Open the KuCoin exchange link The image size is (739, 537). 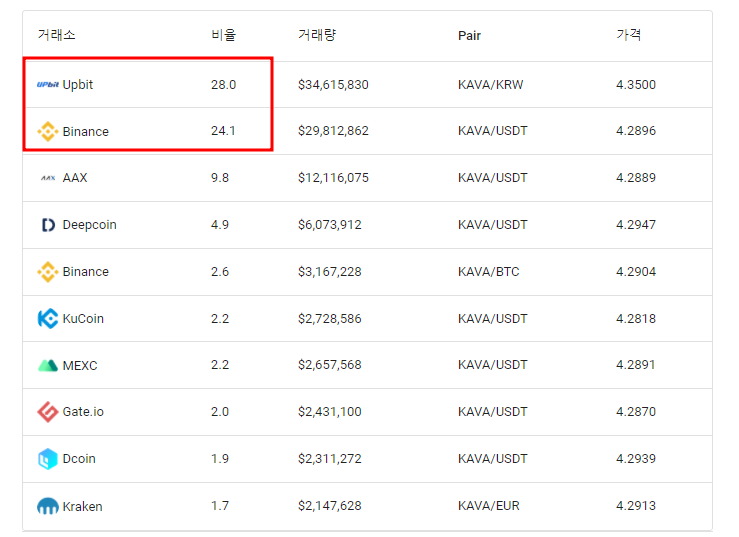tap(83, 319)
